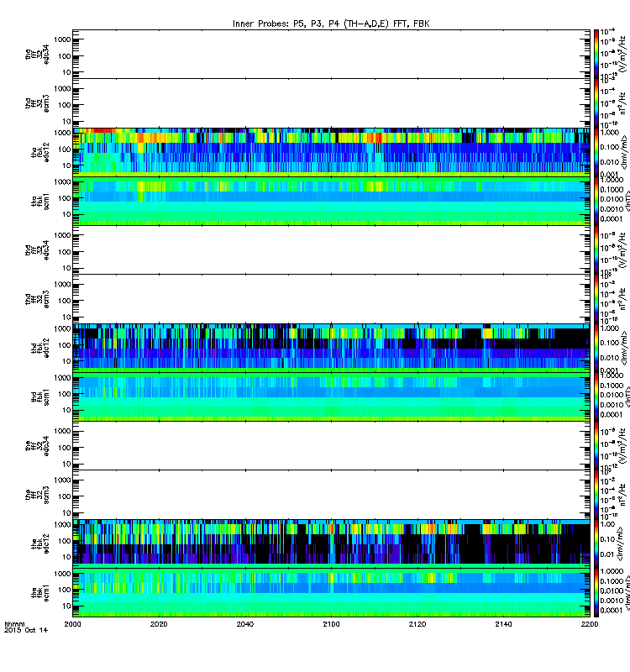This screenshot has width=630, height=672.
Task: Click the color bar beside tha fff edc34 panel
Action: click(x=596, y=54)
